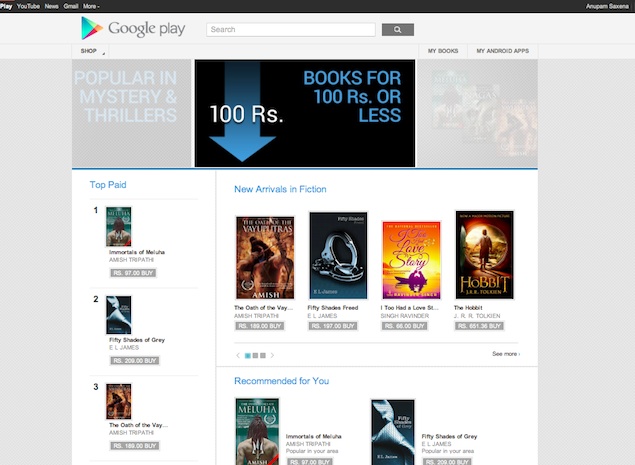Click E L JAMES author under Top Paid rank 2

coord(124,348)
